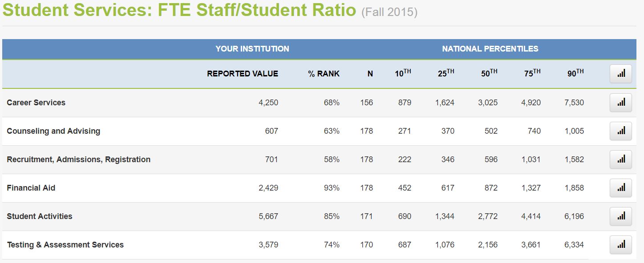Image resolution: width=644 pixels, height=263 pixels.
Task: Select the N column header
Action: 369,74
